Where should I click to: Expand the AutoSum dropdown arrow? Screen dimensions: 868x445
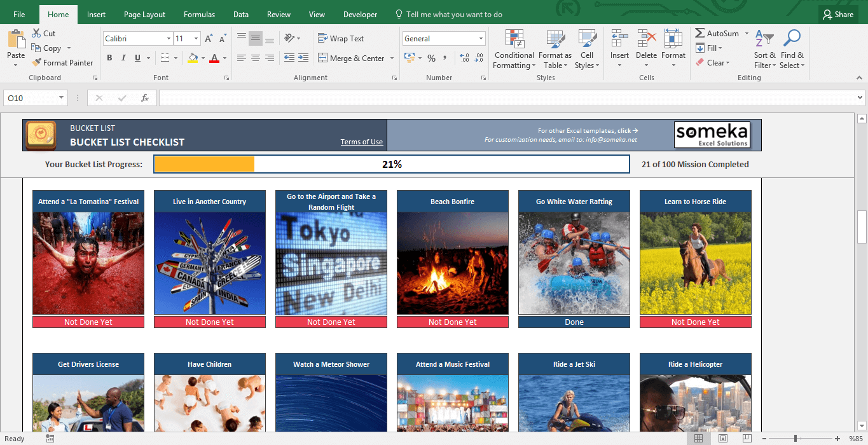[747, 33]
